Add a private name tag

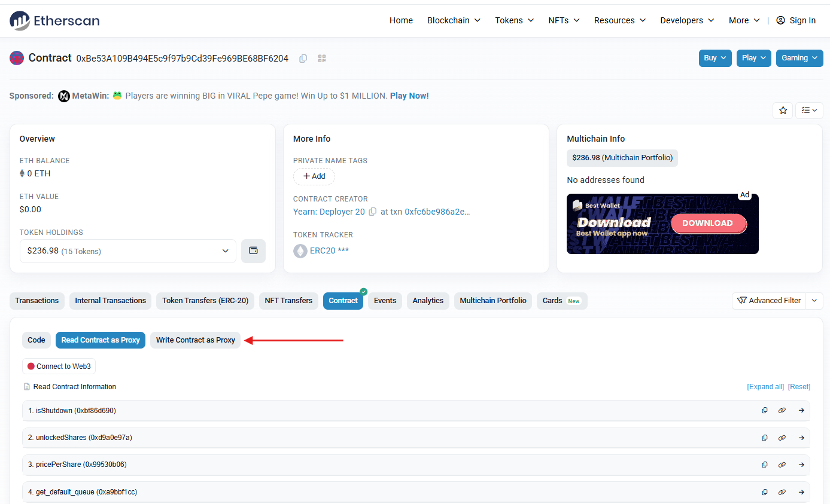[x=314, y=176]
